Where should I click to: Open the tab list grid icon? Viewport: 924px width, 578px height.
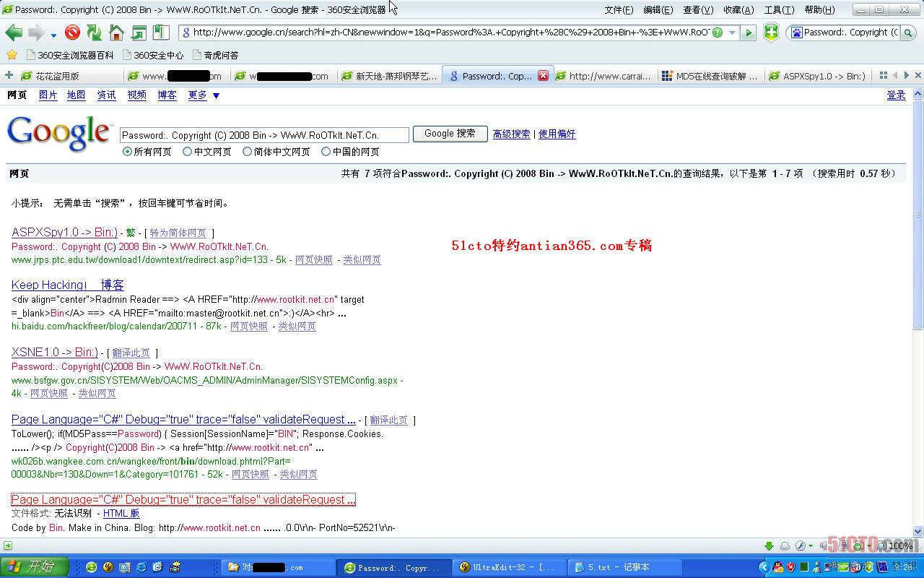pyautogui.click(x=883, y=75)
